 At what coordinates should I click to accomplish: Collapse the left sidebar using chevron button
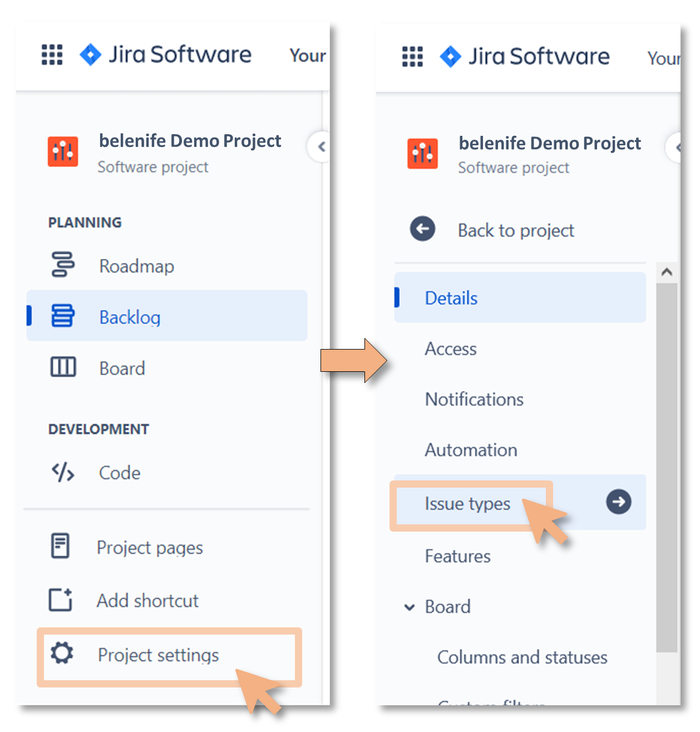click(320, 147)
